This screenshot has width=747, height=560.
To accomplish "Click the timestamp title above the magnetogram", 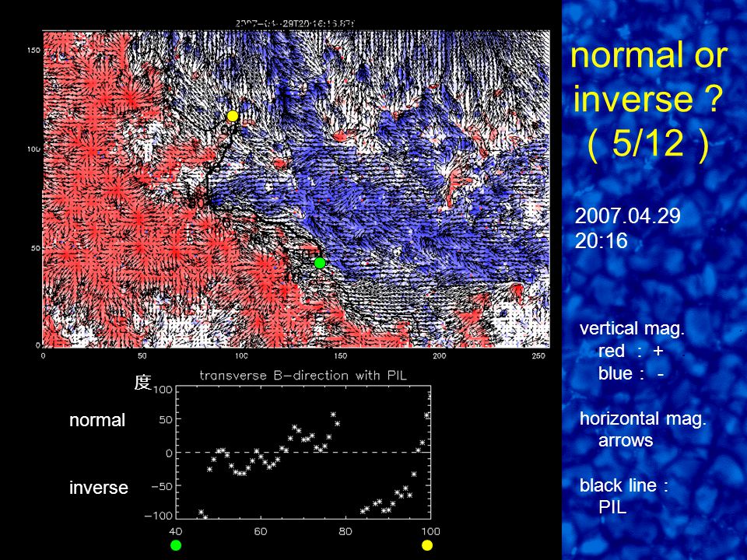I will pyautogui.click(x=296, y=23).
